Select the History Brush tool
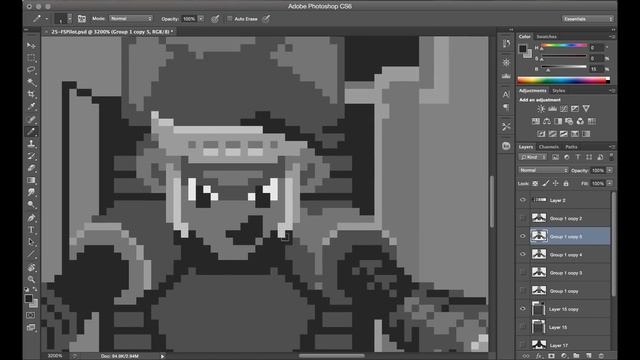This screenshot has height=360, width=640. click(x=31, y=156)
